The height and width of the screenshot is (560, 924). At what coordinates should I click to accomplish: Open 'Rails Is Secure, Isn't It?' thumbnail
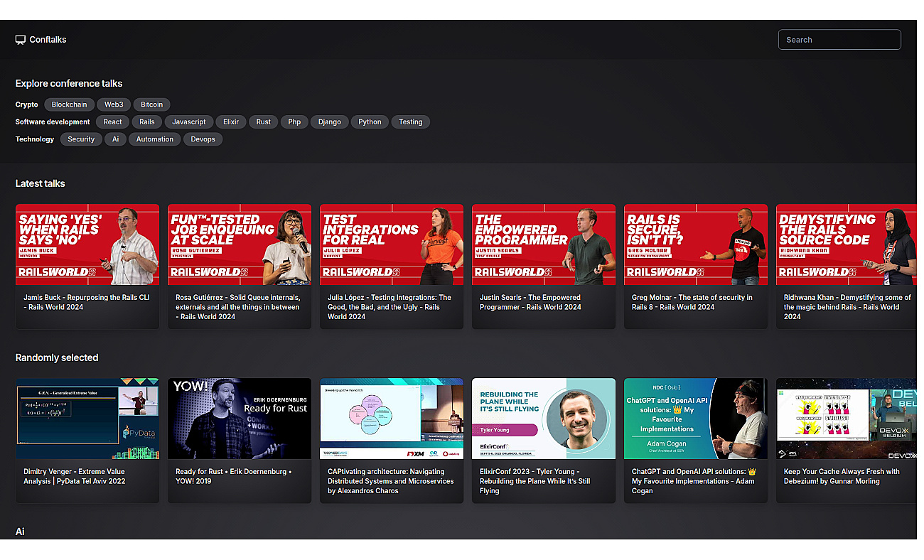click(696, 245)
